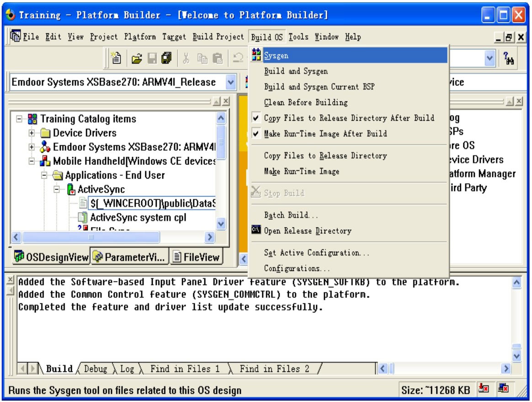Click the output tabs scroll left arrow

(22, 368)
